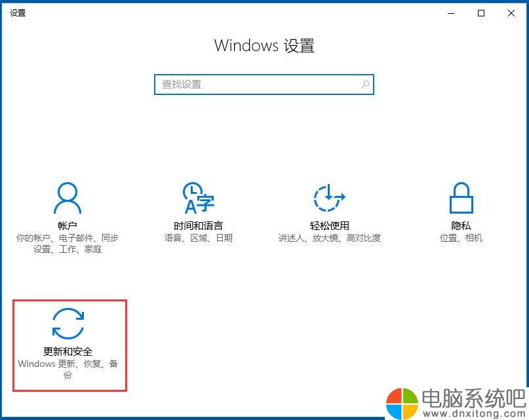Click the 语音、区域、日期 description

click(199, 238)
